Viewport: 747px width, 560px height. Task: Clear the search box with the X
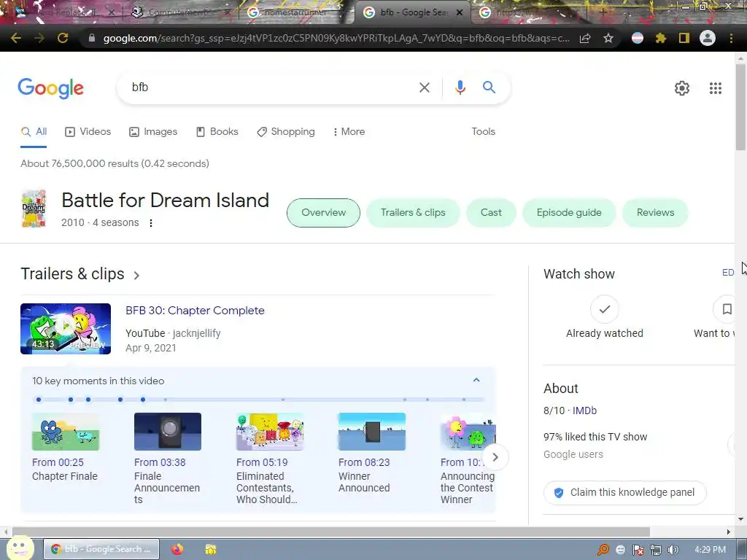point(424,87)
